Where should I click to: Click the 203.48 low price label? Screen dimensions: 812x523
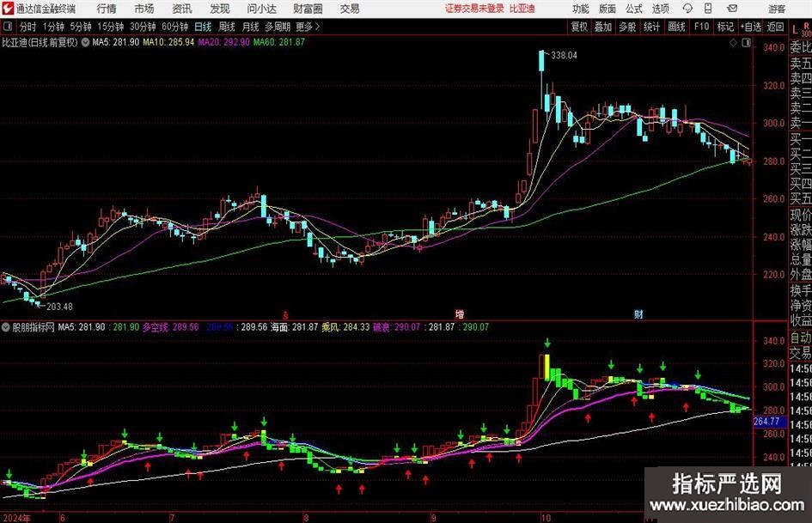point(59,307)
